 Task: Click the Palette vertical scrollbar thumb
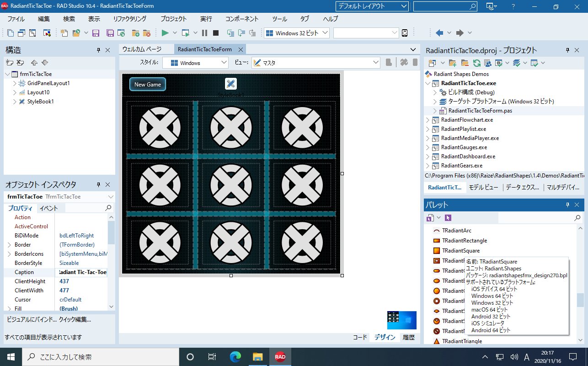click(x=580, y=300)
